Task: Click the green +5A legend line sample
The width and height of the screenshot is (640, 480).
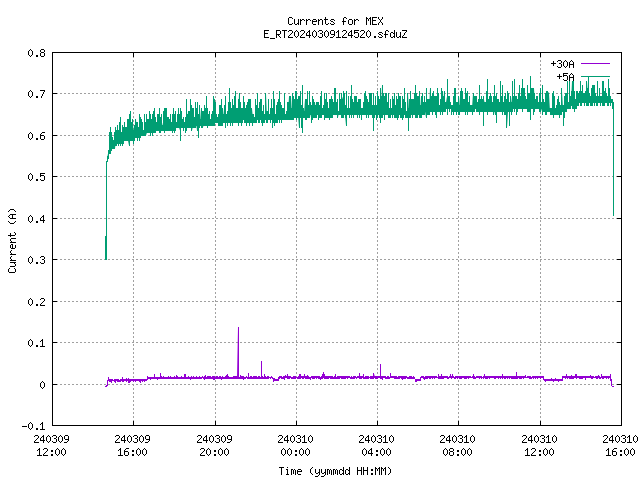Action: tap(595, 76)
